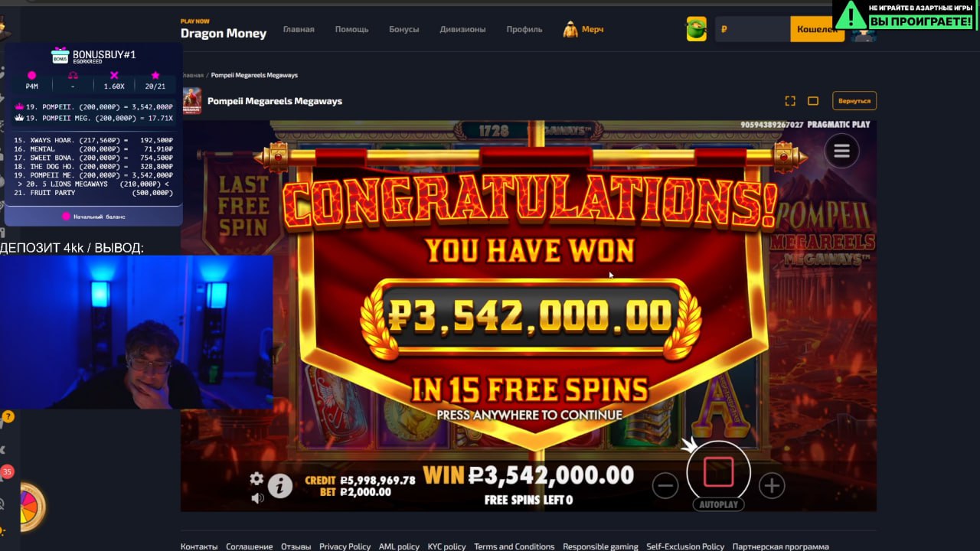980x551 pixels.
Task: Click the Вернуться button
Action: (854, 101)
